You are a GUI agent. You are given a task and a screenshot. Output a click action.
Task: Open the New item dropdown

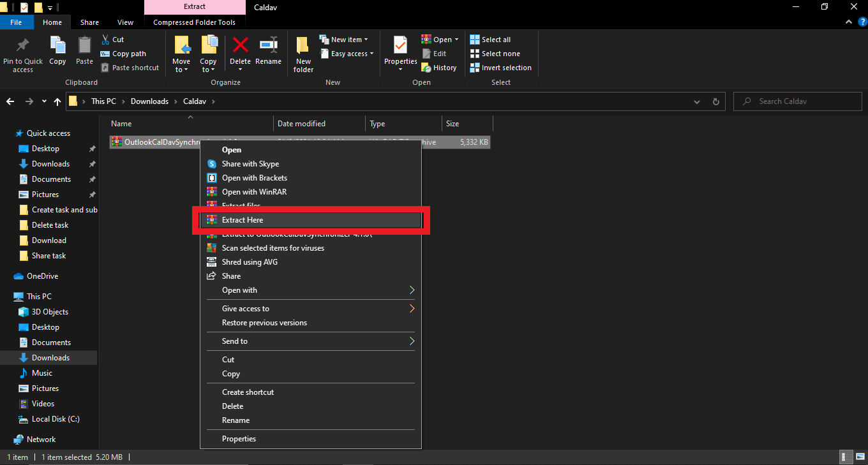coord(345,40)
